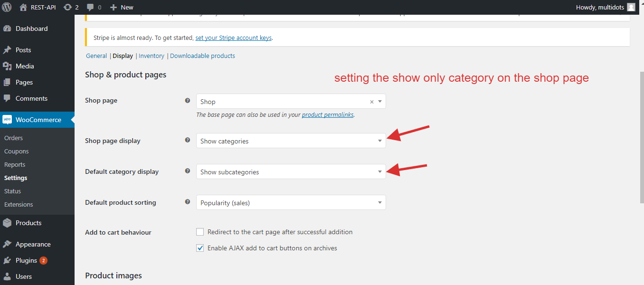
Task: Open the comments bubble icon in admin bar
Action: point(90,8)
